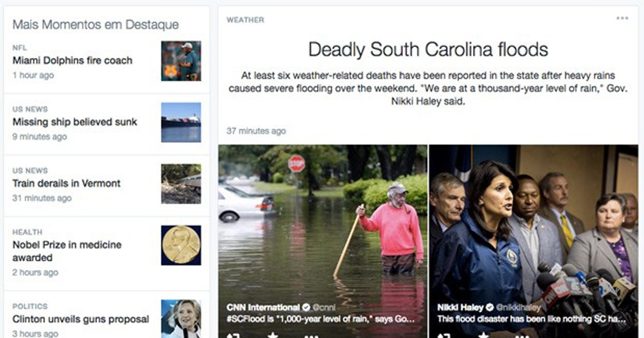Image resolution: width=644 pixels, height=338 pixels.
Task: Open the flooded street photo with man
Action: (323, 241)
